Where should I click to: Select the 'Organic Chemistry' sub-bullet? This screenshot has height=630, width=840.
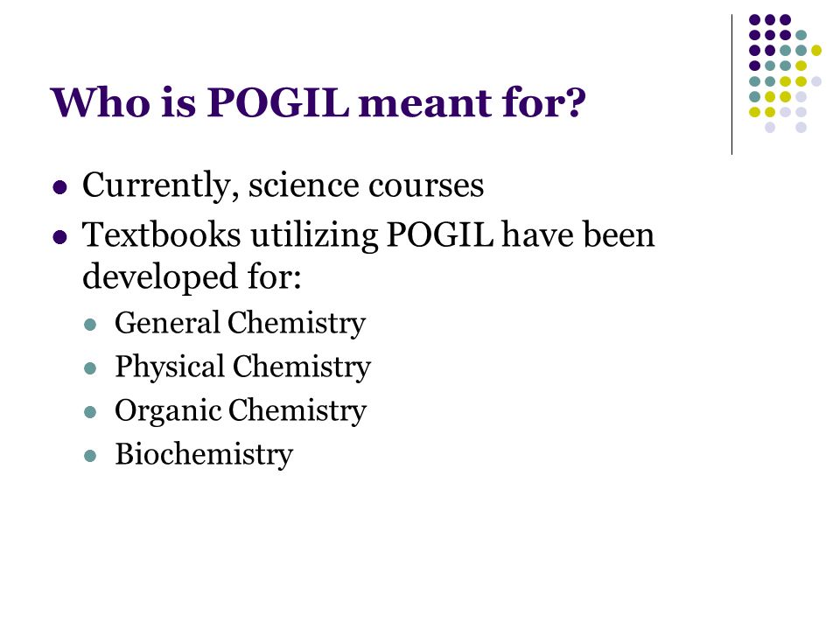click(x=241, y=411)
